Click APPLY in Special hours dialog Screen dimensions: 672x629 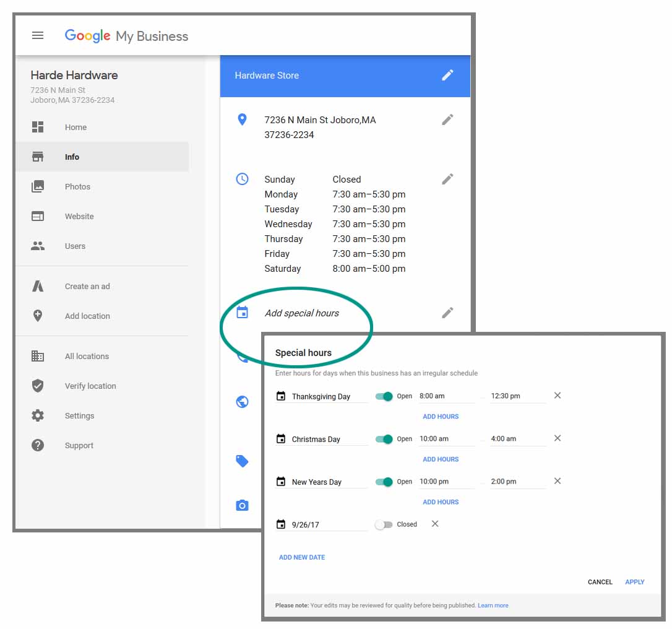click(x=635, y=582)
